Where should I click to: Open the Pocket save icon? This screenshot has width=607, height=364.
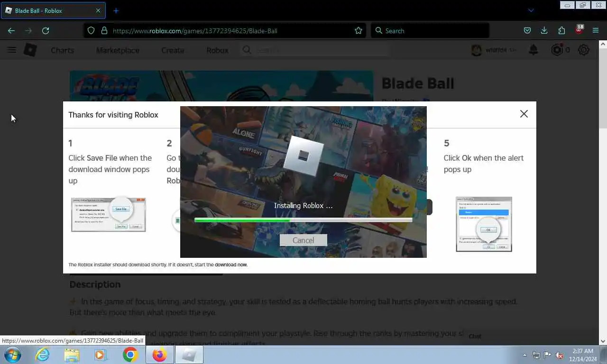tap(527, 30)
